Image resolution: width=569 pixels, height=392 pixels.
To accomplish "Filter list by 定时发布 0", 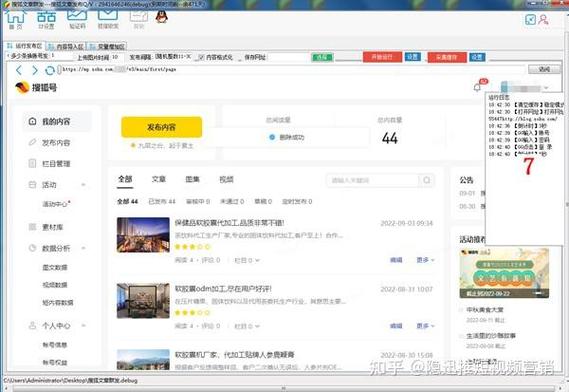I will point(297,201).
